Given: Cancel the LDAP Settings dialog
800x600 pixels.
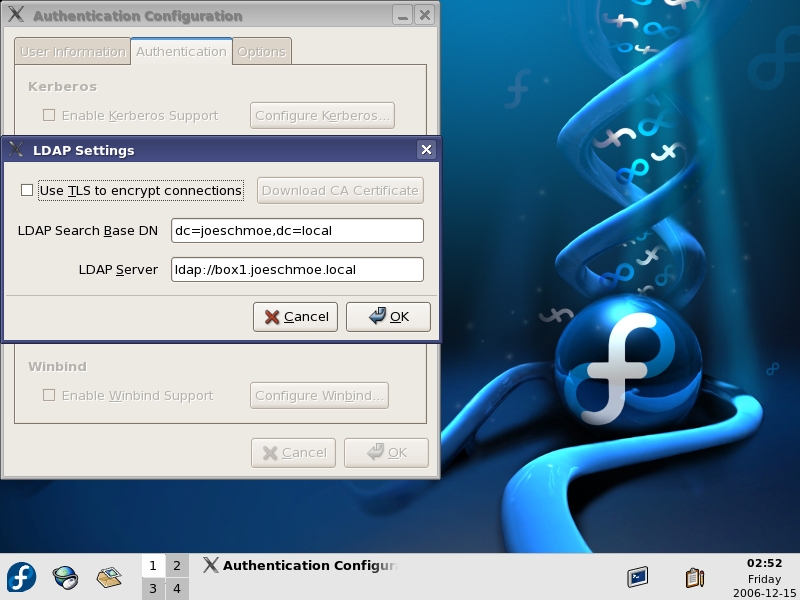Looking at the screenshot, I should point(295,317).
